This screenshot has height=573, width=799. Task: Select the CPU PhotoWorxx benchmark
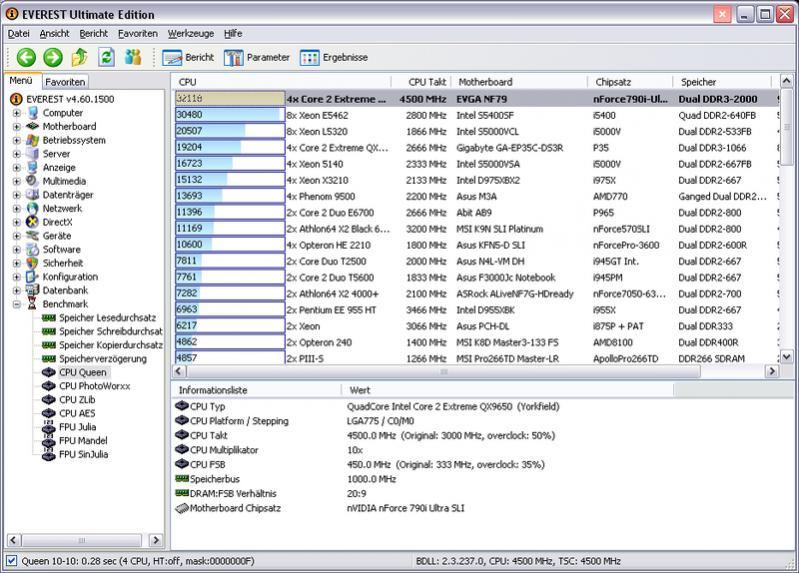tap(94, 386)
